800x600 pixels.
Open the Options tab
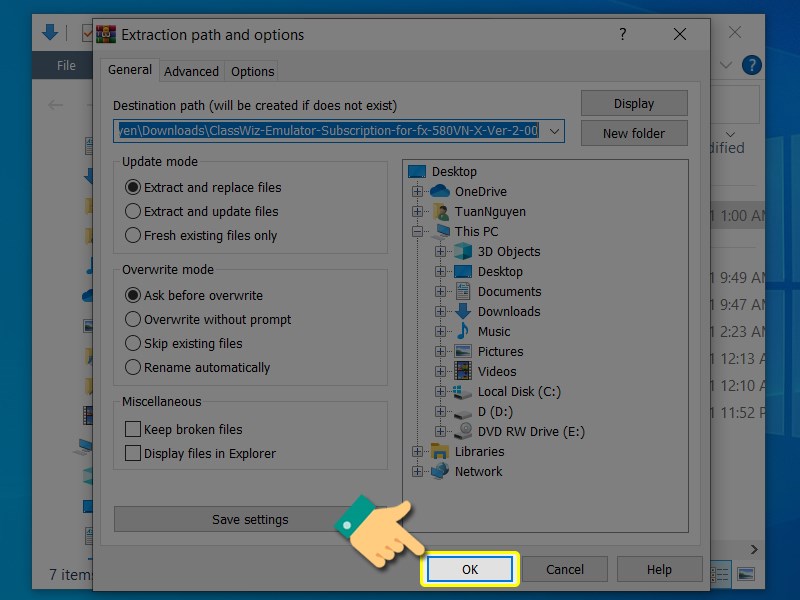pos(252,71)
